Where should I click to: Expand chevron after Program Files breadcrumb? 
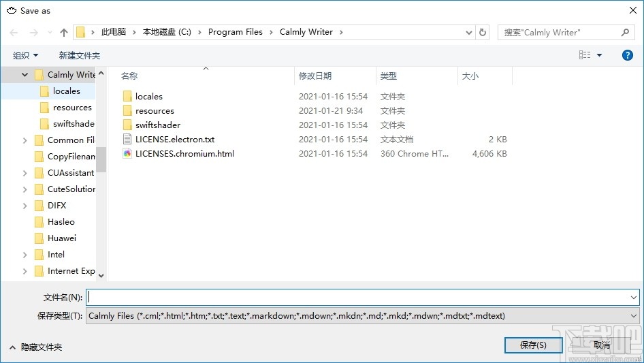pos(271,32)
